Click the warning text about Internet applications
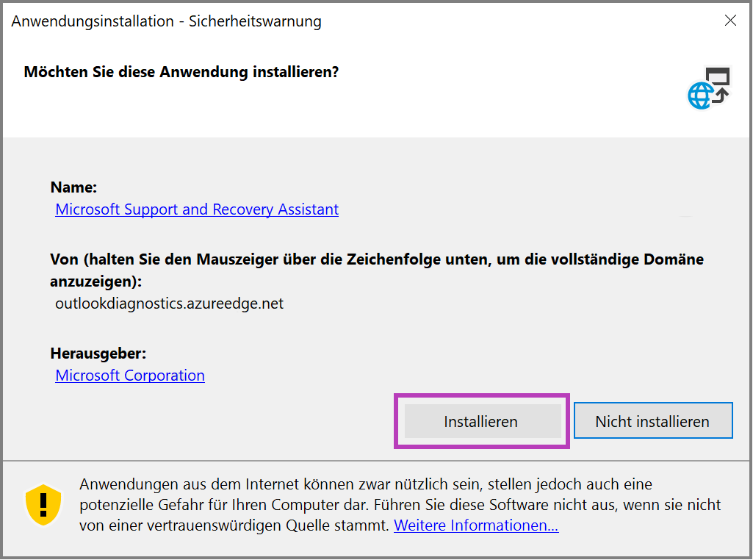 tap(365, 485)
